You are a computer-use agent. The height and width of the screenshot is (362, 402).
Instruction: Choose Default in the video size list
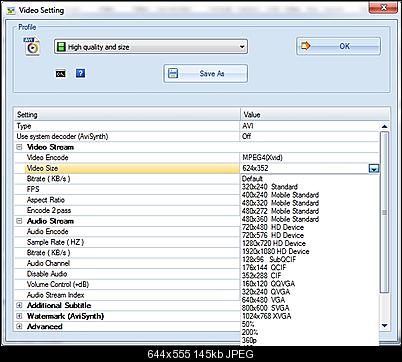tap(252, 179)
